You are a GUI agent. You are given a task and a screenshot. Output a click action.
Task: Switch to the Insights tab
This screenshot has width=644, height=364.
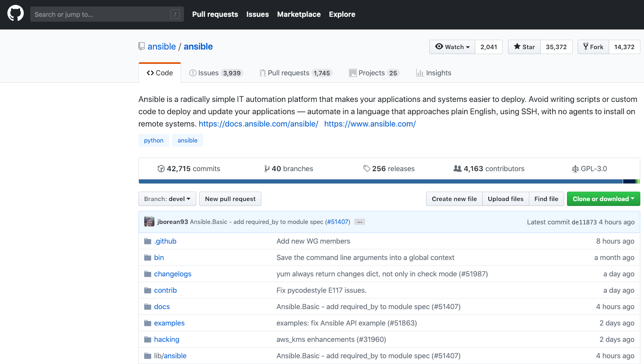coord(433,73)
